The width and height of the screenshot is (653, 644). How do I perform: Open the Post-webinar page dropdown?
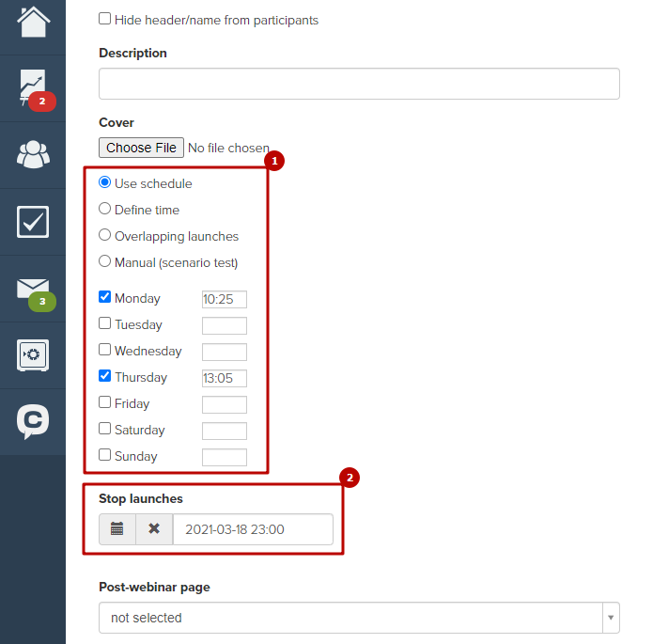tap(359, 618)
